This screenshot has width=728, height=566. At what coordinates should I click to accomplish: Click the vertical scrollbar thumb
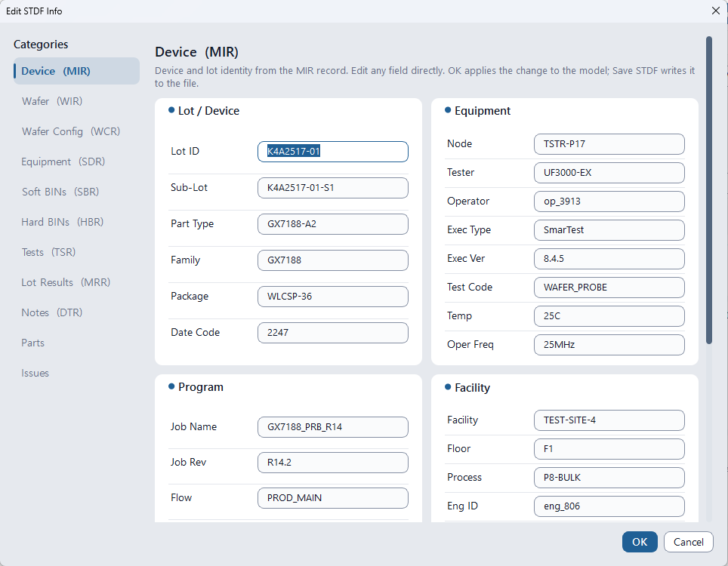click(x=708, y=190)
